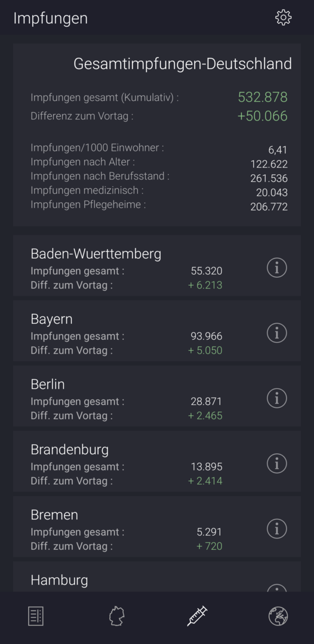Tap the Impfungen page title
This screenshot has width=314, height=644.
51,18
